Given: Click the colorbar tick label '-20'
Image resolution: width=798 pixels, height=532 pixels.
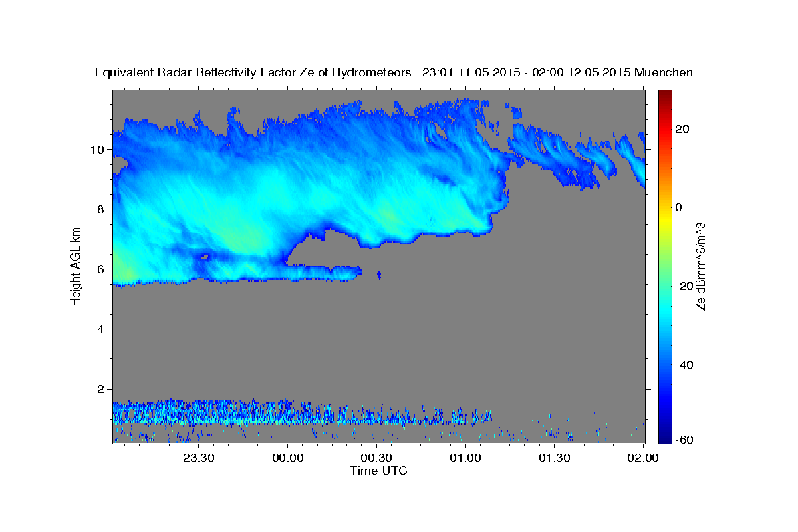Looking at the screenshot, I should click(684, 286).
